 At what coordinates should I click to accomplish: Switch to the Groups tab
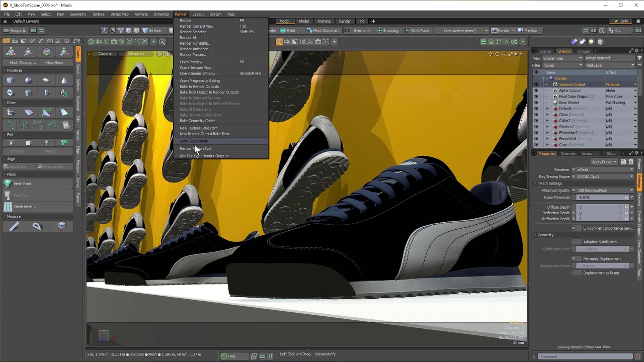[x=584, y=51]
